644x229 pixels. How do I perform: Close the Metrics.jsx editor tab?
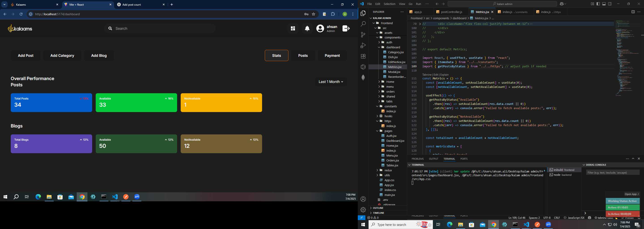pos(492,12)
